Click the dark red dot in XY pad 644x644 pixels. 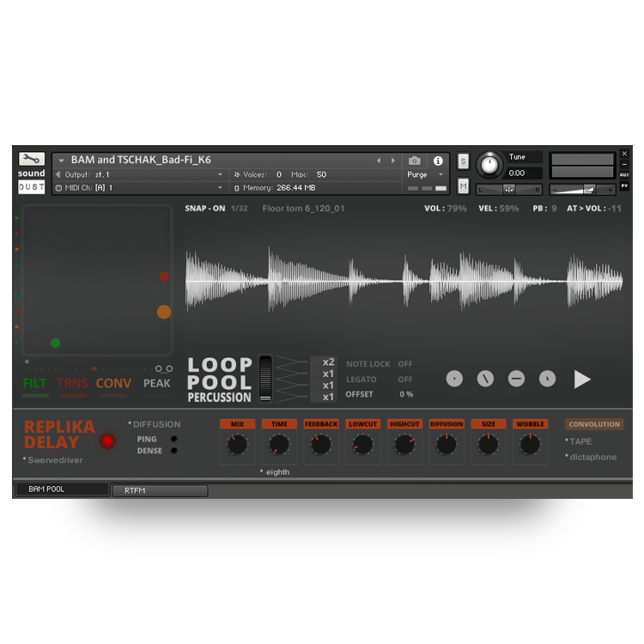pos(164,276)
